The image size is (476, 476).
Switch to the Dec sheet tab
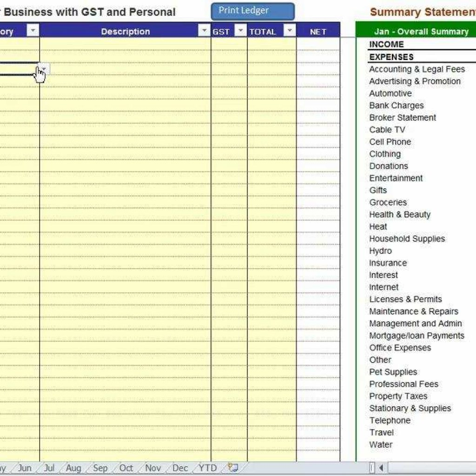point(180,468)
